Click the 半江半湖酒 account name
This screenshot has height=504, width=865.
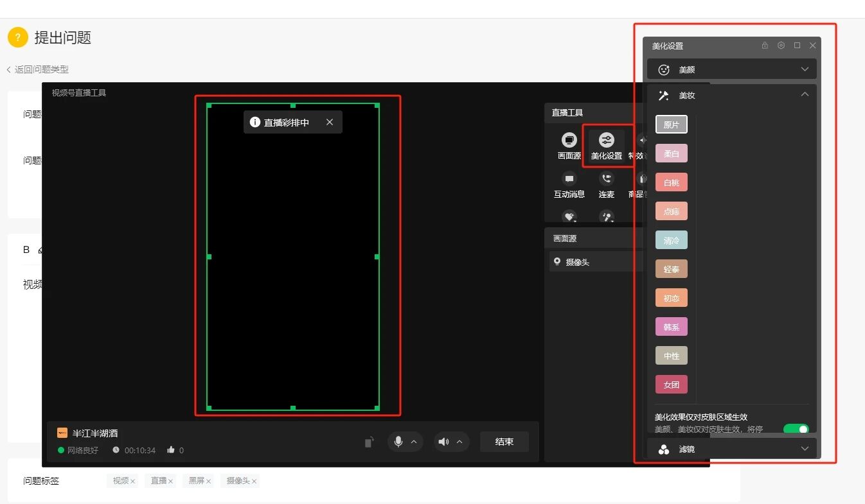tap(95, 433)
